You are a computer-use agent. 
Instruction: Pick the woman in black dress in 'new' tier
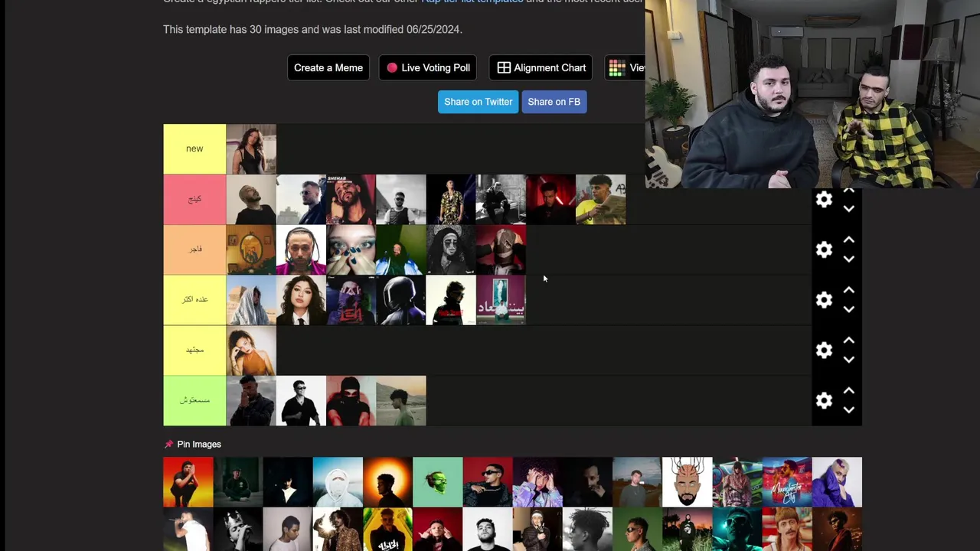click(251, 149)
